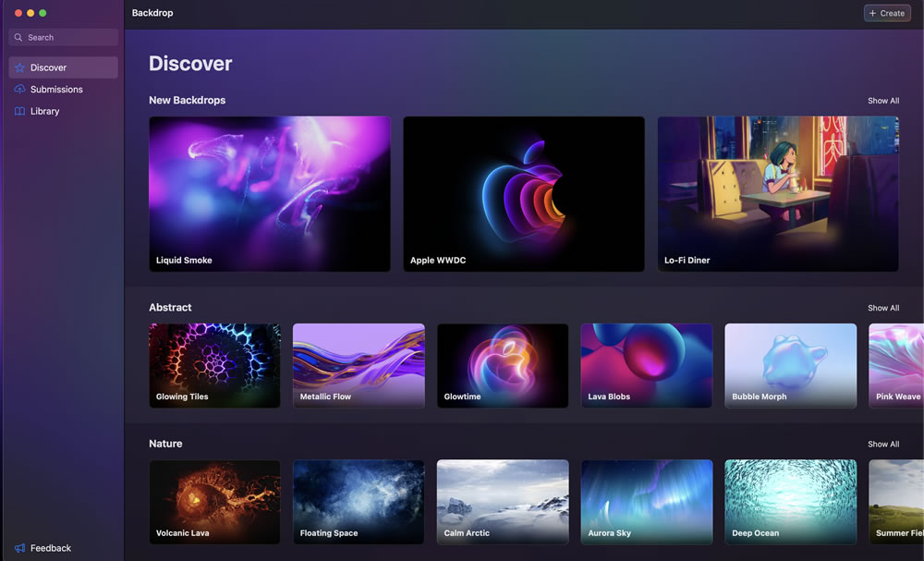Open the Lo-Fi Diner backdrop
This screenshot has width=924, height=561.
click(x=778, y=194)
